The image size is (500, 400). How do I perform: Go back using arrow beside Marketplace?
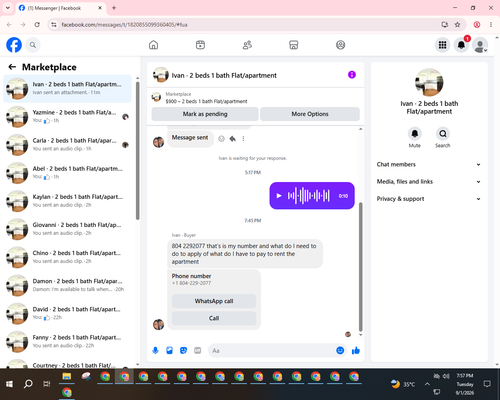point(12,67)
